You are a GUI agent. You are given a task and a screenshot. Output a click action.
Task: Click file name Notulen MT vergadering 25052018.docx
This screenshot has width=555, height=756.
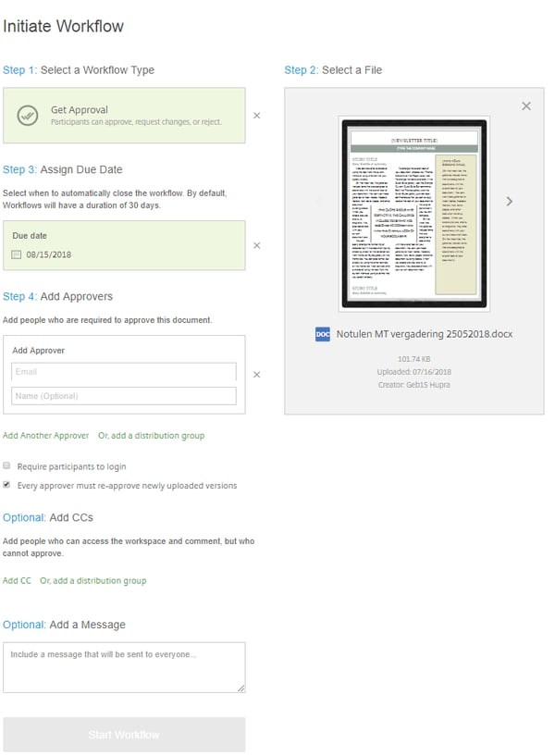(x=425, y=334)
